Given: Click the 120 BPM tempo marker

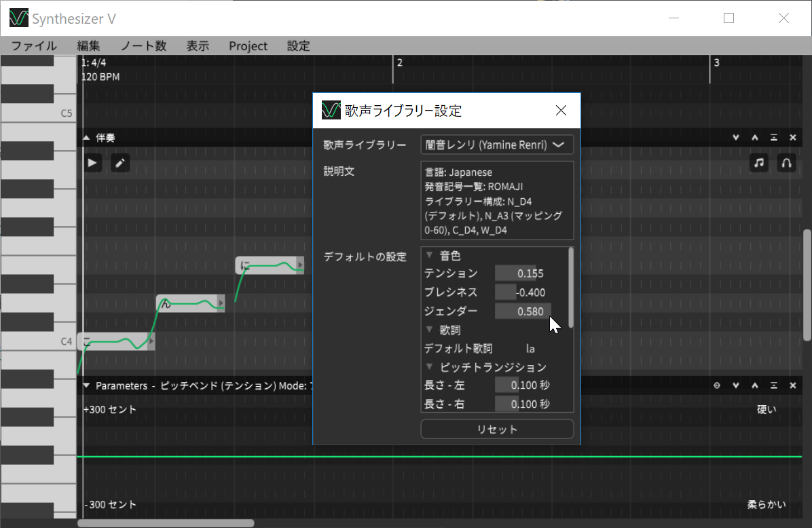Looking at the screenshot, I should (x=100, y=77).
